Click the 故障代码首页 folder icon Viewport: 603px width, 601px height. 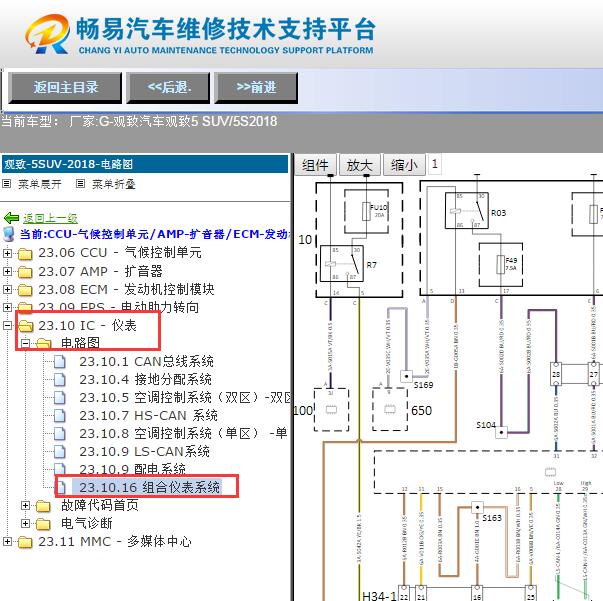43,506
